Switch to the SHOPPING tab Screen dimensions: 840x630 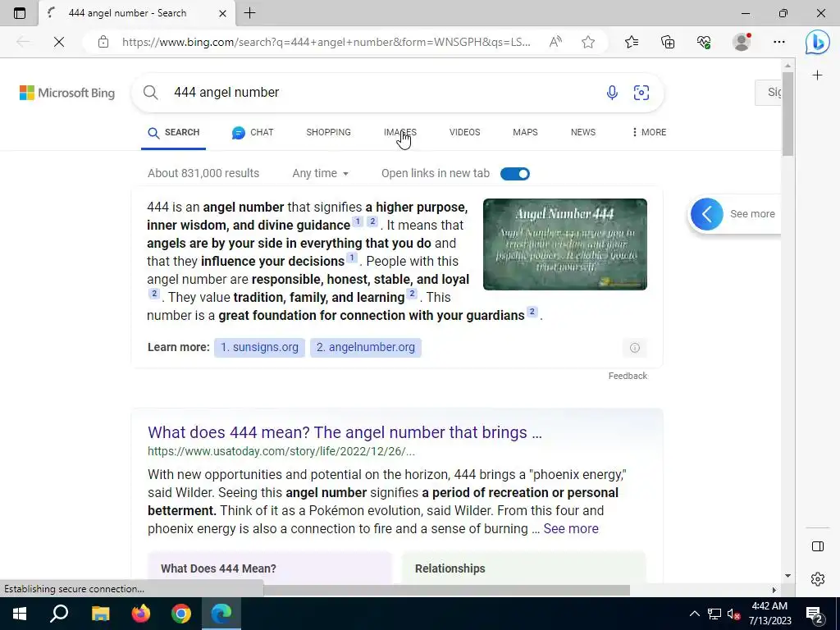click(328, 132)
